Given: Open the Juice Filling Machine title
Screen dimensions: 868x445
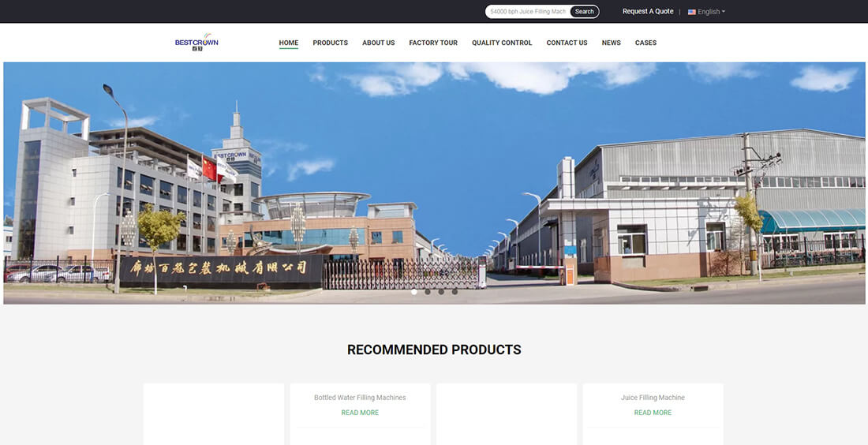Looking at the screenshot, I should tap(653, 398).
